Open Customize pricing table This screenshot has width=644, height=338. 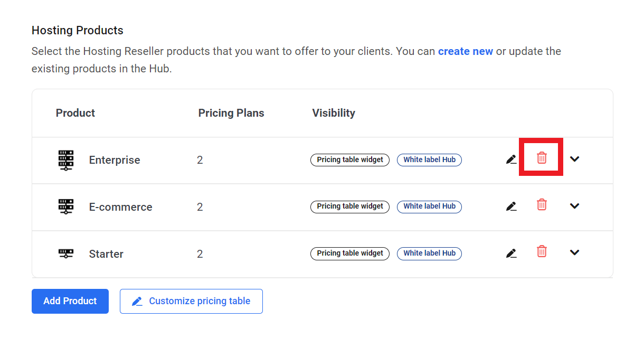pyautogui.click(x=191, y=301)
